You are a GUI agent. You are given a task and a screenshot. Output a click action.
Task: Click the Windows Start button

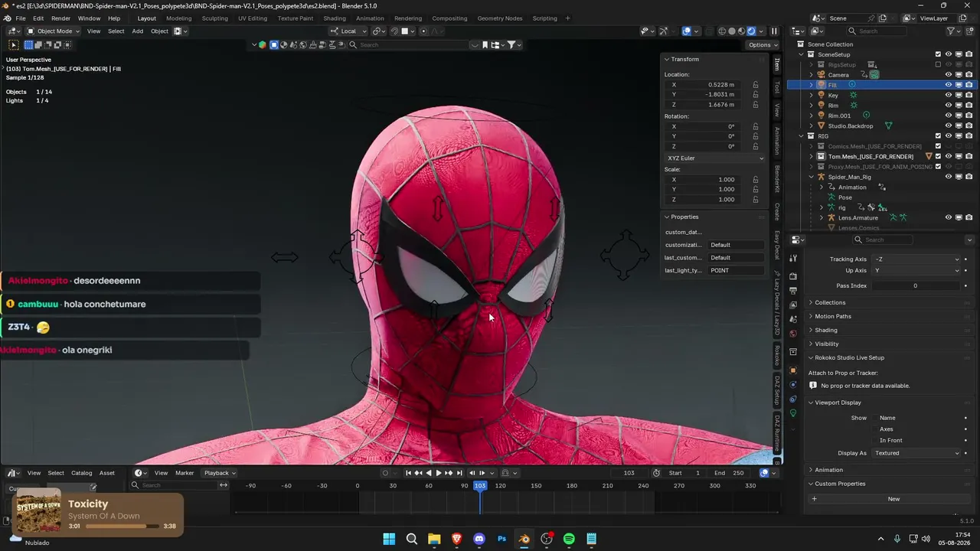(389, 539)
